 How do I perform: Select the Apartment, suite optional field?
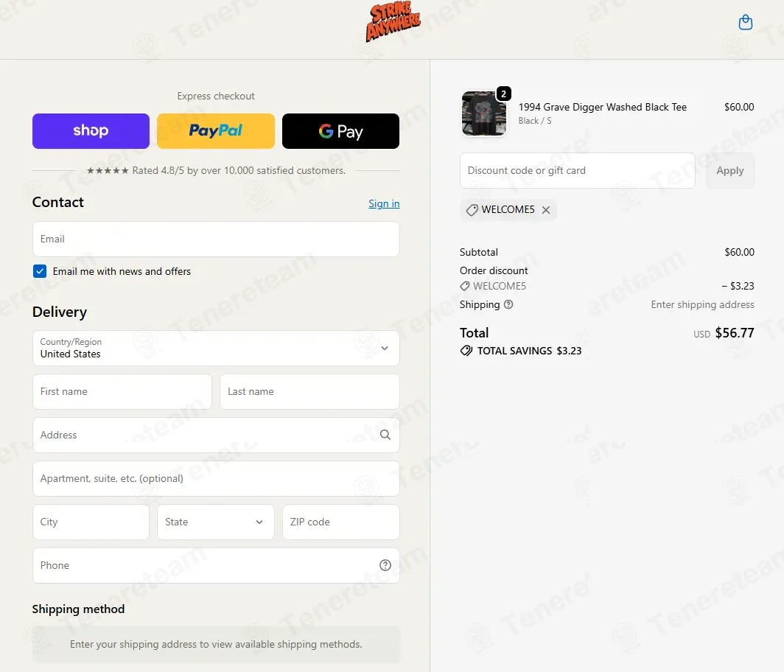[x=216, y=478]
